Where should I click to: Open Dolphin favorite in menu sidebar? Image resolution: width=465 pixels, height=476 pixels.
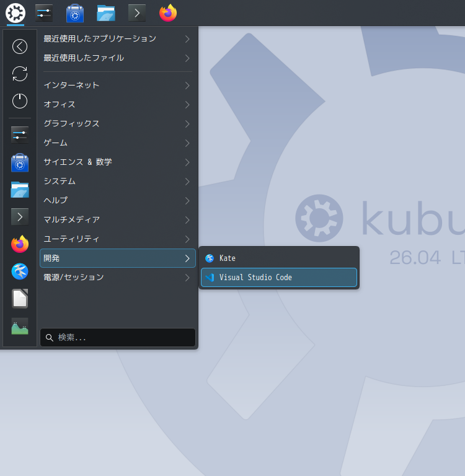[x=20, y=190]
